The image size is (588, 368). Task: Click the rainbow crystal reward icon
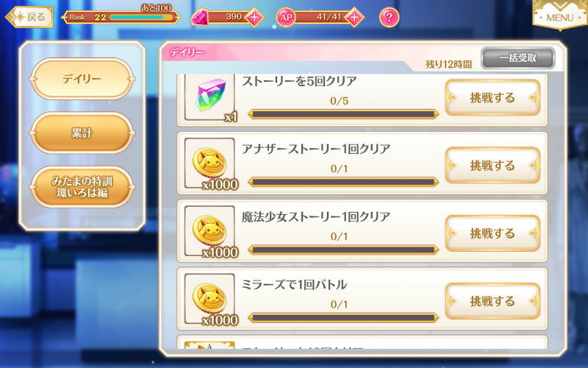[x=210, y=96]
